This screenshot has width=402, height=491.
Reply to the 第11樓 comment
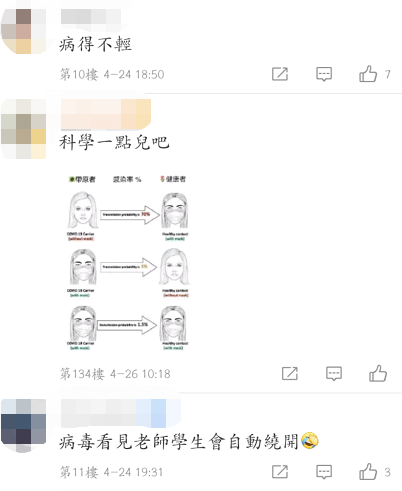point(324,472)
